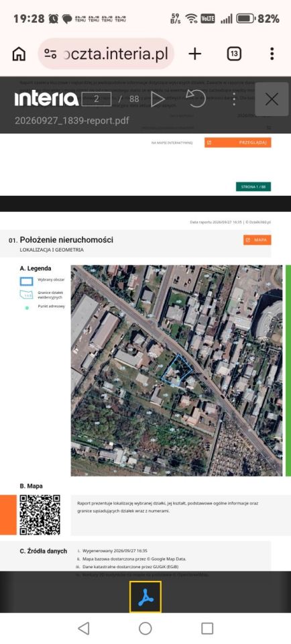Tap the poczta.interia.pl address bar

(106, 54)
